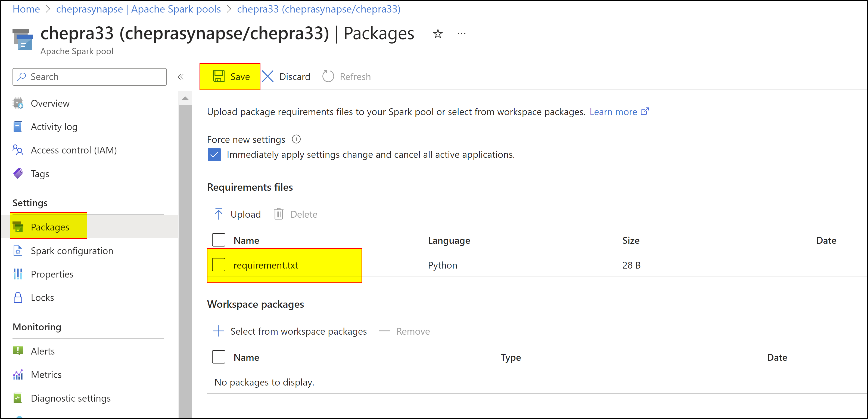
Task: Click the Refresh button label
Action: coord(355,76)
